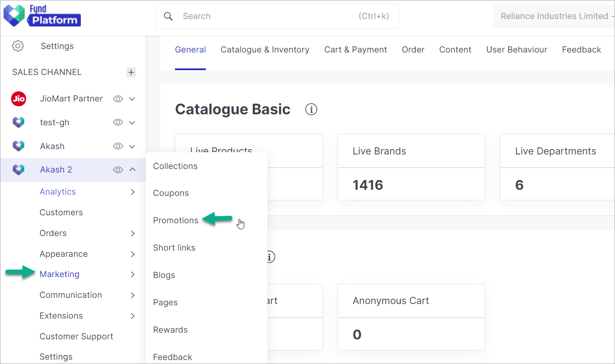Screen dimensions: 615x364
Task: Select Rewards in Marketing submenu
Action: tap(171, 330)
